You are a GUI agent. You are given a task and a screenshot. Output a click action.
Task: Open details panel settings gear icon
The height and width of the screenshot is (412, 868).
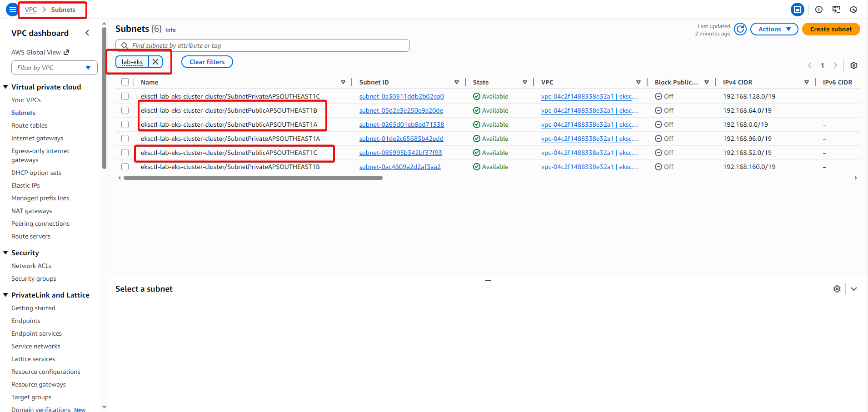point(837,289)
